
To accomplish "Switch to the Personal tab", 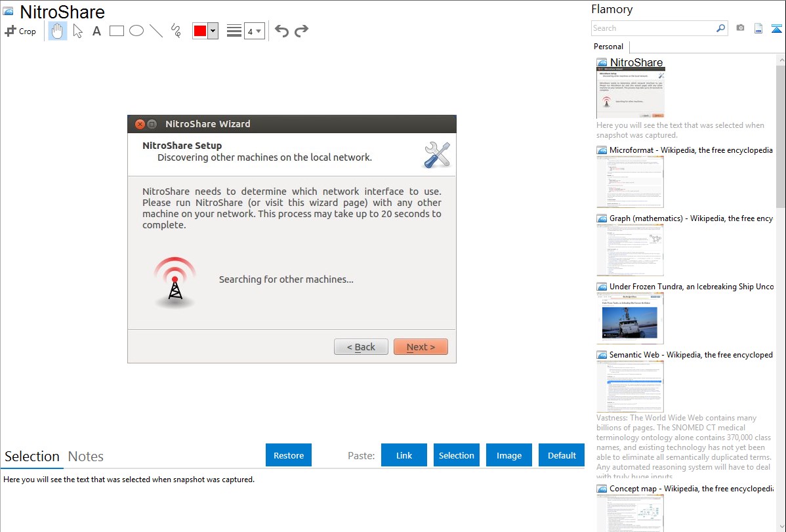I will pyautogui.click(x=609, y=47).
